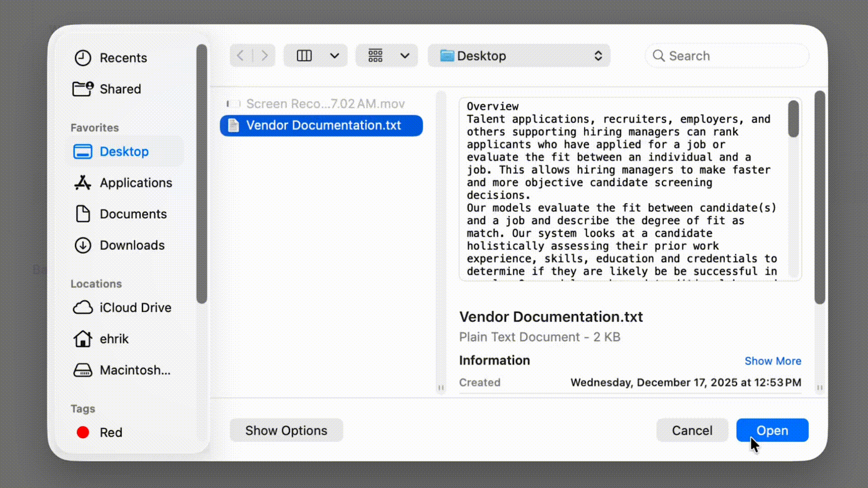
Task: Select Desktop in Favorites sidebar
Action: pos(123,151)
